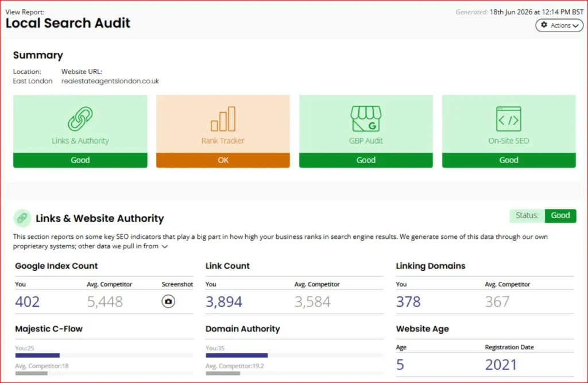The image size is (588, 383).
Task: Click the East London location text
Action: tap(33, 81)
